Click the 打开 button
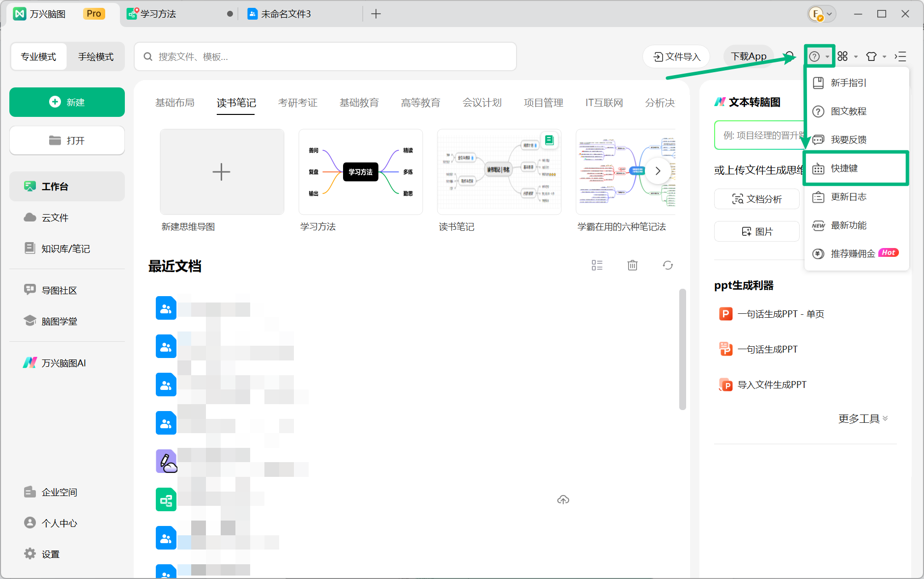 pyautogui.click(x=67, y=140)
